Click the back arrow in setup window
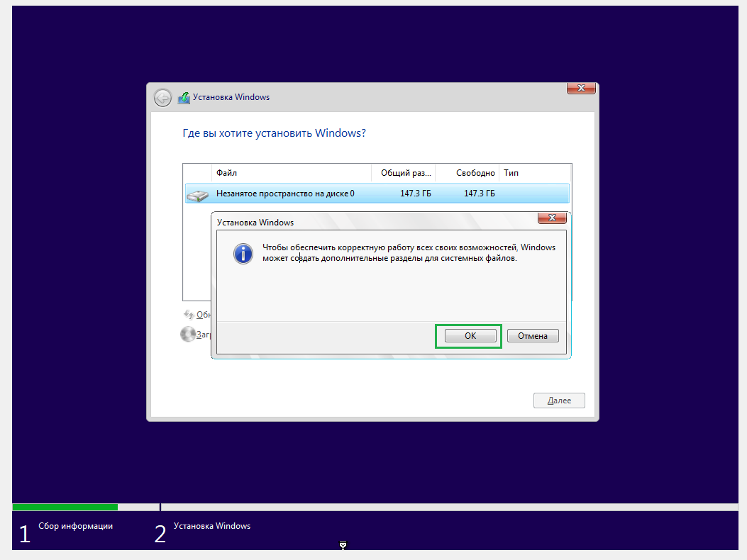This screenshot has width=747, height=560. pyautogui.click(x=163, y=98)
